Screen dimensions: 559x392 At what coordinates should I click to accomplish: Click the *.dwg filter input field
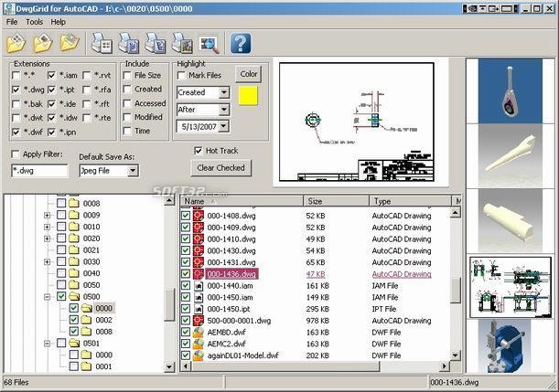coord(39,171)
